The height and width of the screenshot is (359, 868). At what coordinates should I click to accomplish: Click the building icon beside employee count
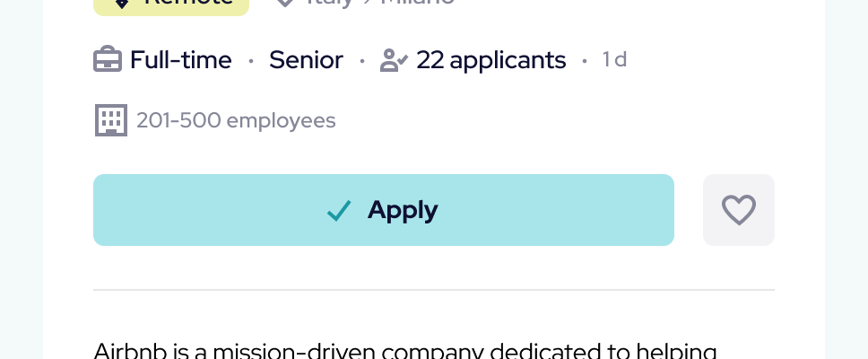point(111,120)
